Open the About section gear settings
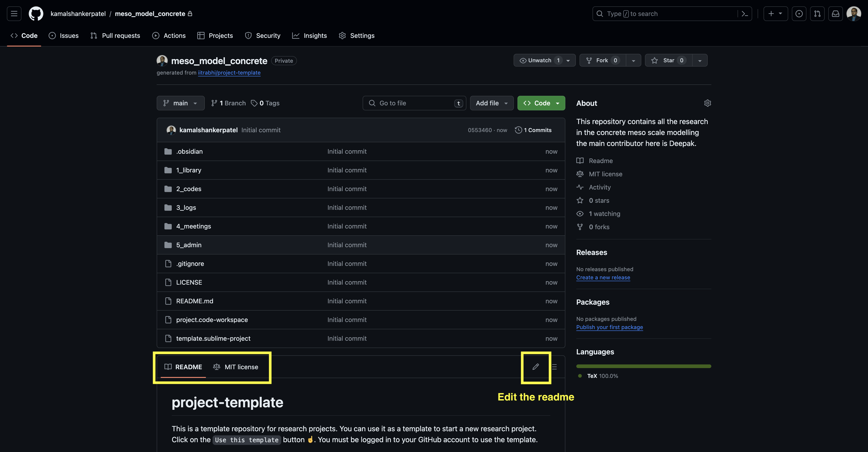 tap(707, 103)
